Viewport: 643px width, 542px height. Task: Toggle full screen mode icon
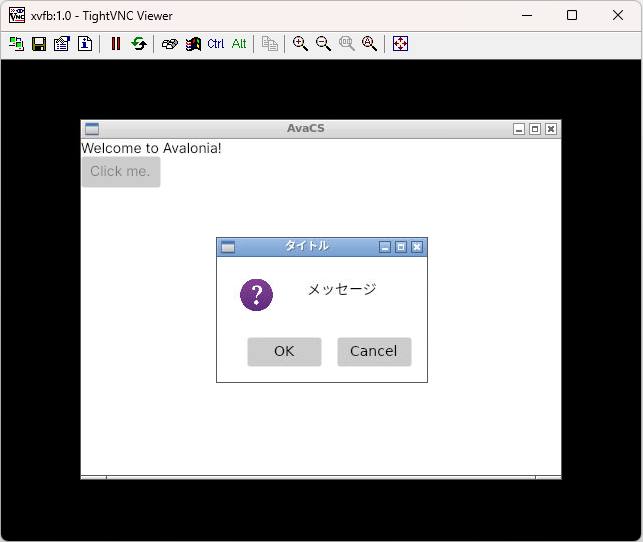[x=400, y=44]
